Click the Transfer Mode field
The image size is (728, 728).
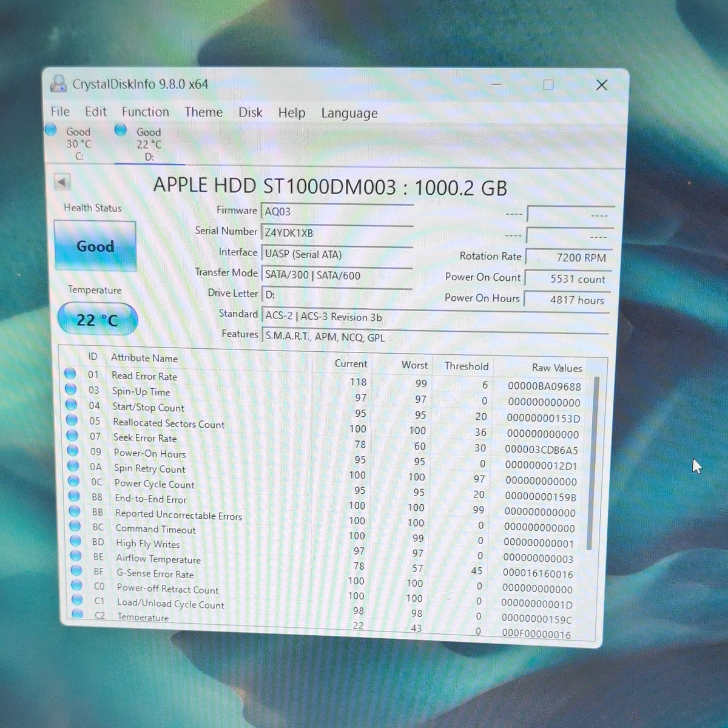click(x=337, y=275)
